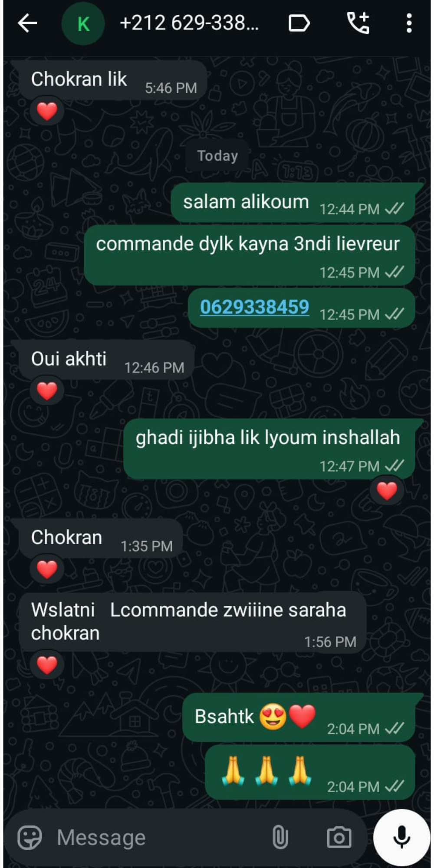Open the three-dot more options menu
This screenshot has width=434, height=868.
coord(409,23)
